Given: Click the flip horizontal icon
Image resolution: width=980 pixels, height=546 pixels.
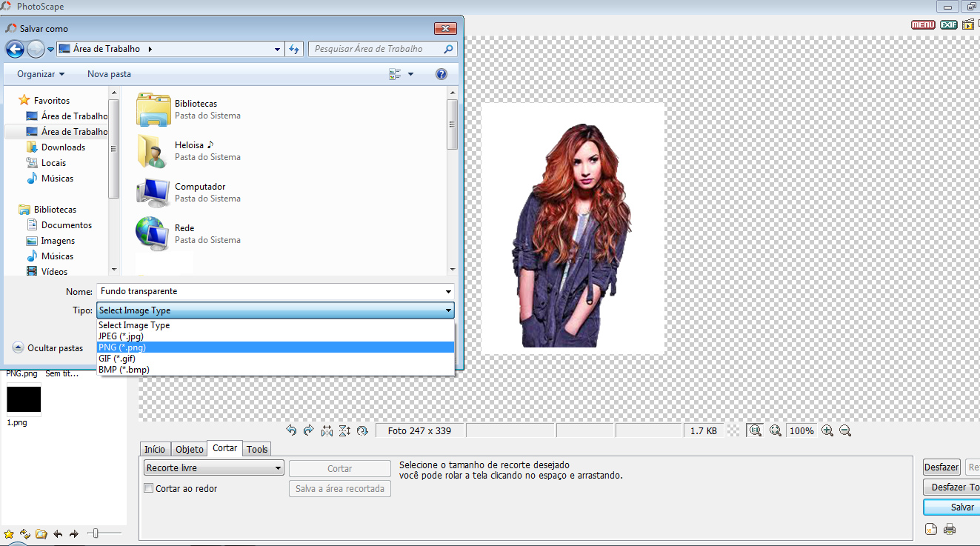Looking at the screenshot, I should coord(327,430).
